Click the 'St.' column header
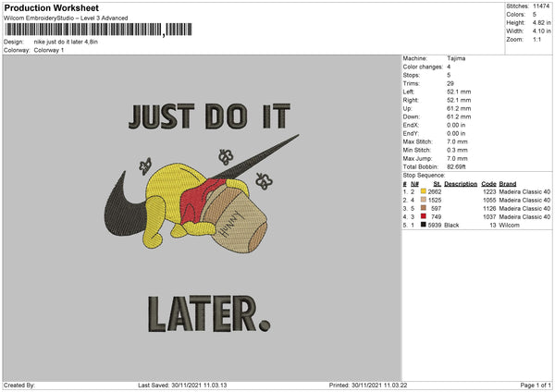Image resolution: width=555 pixels, height=392 pixels. (438, 184)
